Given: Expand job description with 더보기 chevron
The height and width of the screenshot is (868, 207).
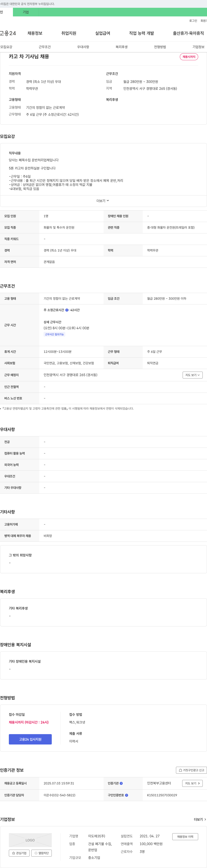Looking at the screenshot, I should tap(103, 201).
